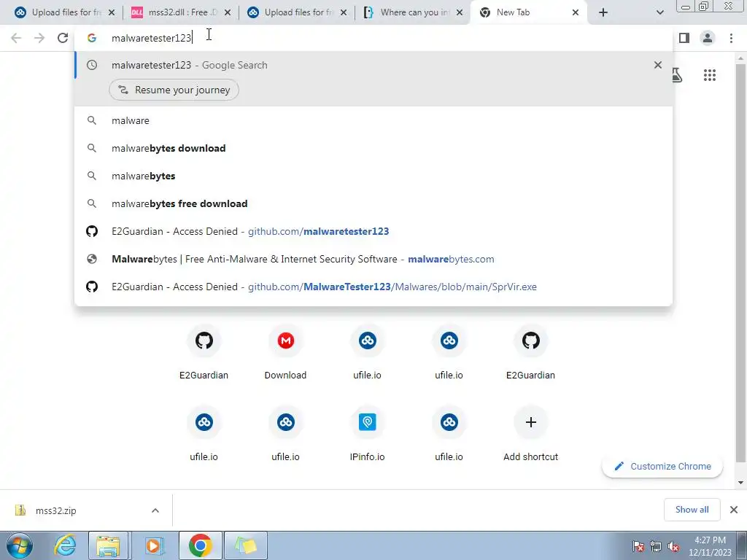747x560 pixels.
Task: Open the side panel icon
Action: (x=684, y=38)
